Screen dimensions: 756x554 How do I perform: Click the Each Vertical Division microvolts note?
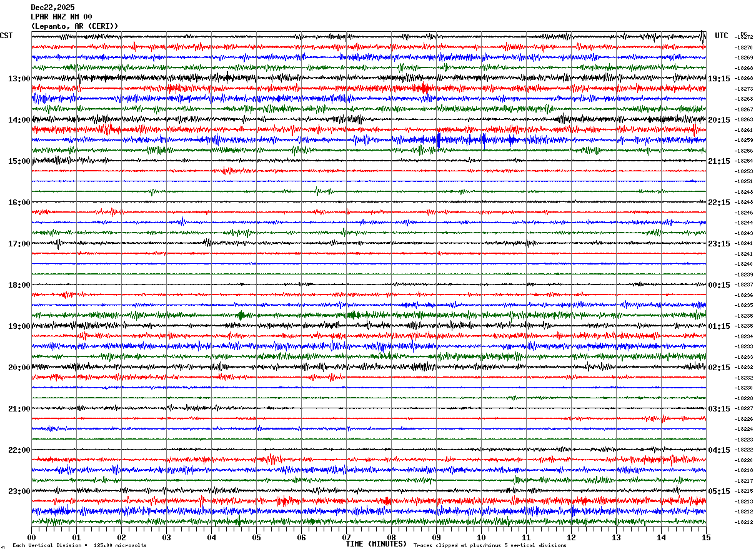[x=79, y=545]
